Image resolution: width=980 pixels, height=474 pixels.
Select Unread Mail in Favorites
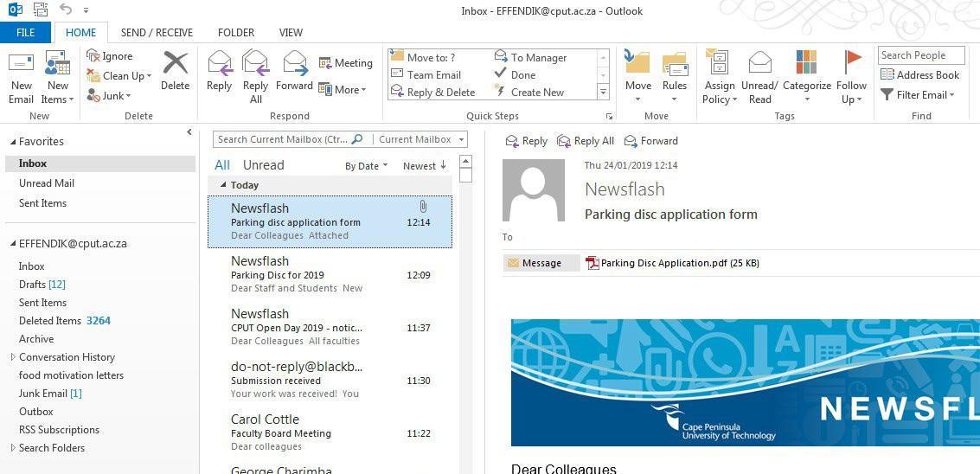click(47, 183)
